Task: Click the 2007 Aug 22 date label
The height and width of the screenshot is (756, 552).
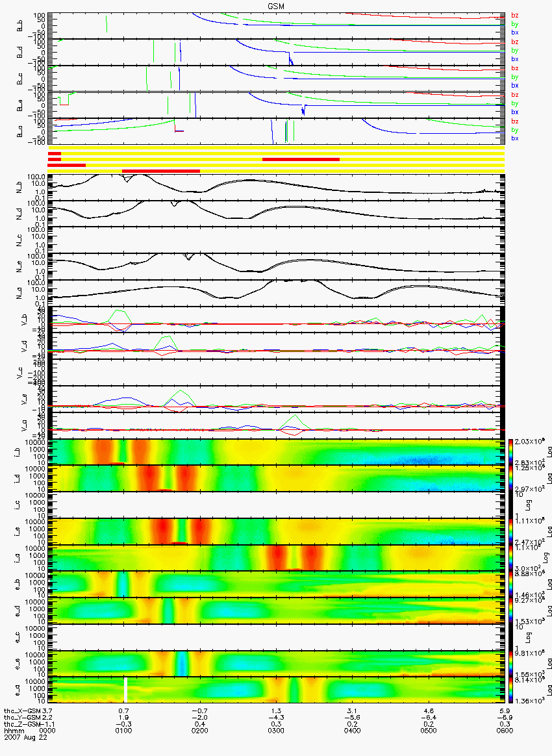Action: tap(25, 737)
